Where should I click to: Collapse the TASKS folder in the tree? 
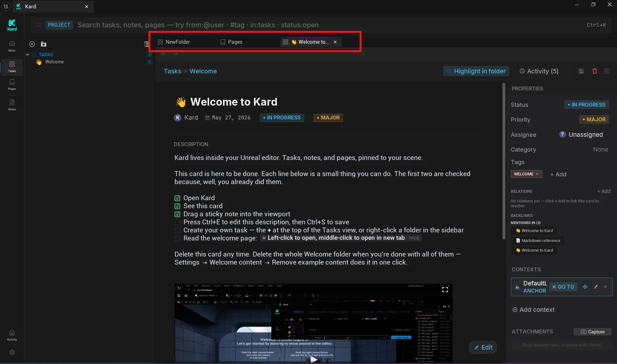click(x=28, y=55)
